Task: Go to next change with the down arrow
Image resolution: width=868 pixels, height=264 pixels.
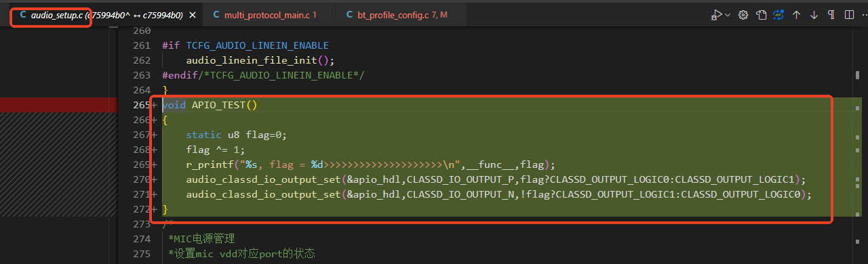Action: tap(814, 15)
